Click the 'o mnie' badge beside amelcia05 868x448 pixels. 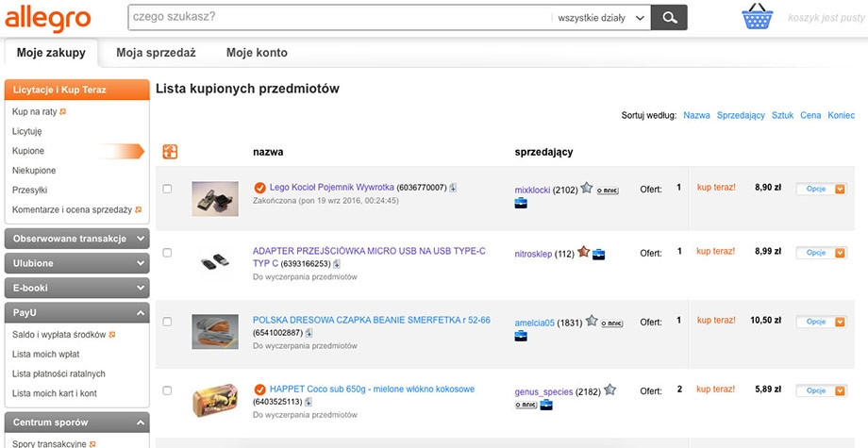tap(614, 322)
